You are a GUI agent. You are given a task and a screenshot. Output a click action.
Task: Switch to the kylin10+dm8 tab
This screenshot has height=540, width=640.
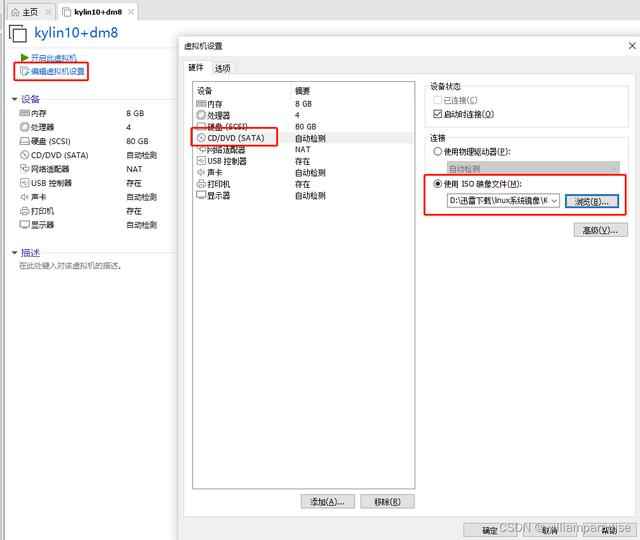coord(98,12)
